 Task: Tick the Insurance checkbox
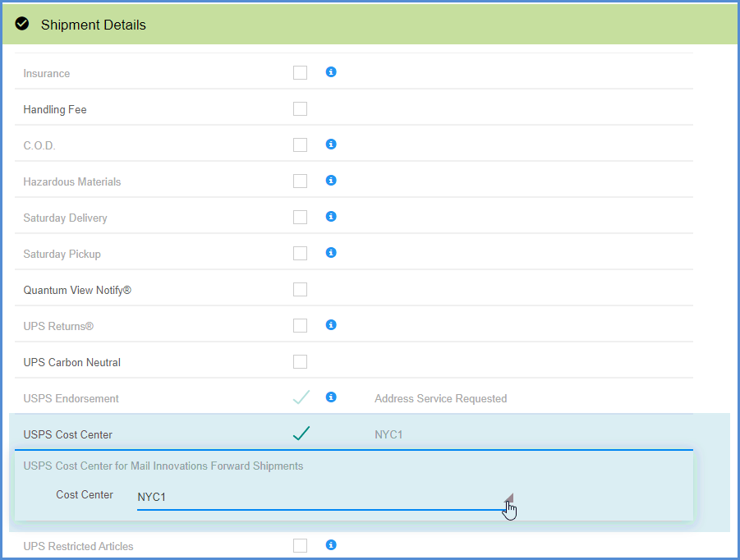click(300, 73)
